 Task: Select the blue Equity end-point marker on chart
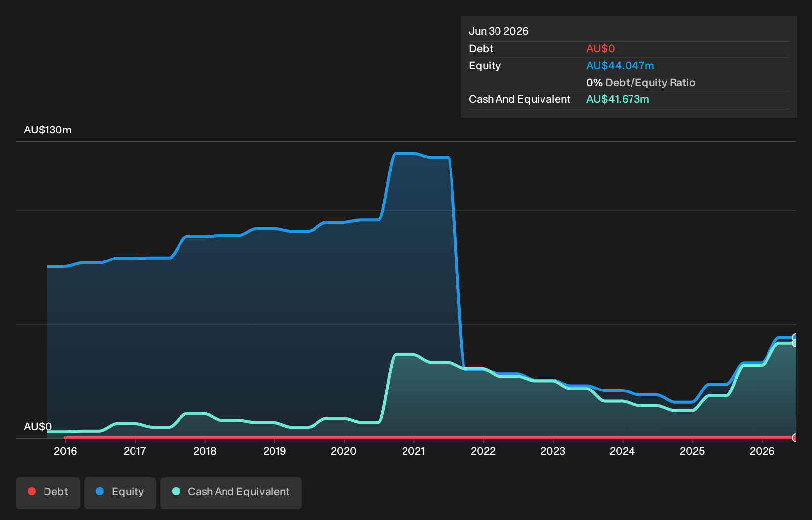pyautogui.click(x=795, y=337)
